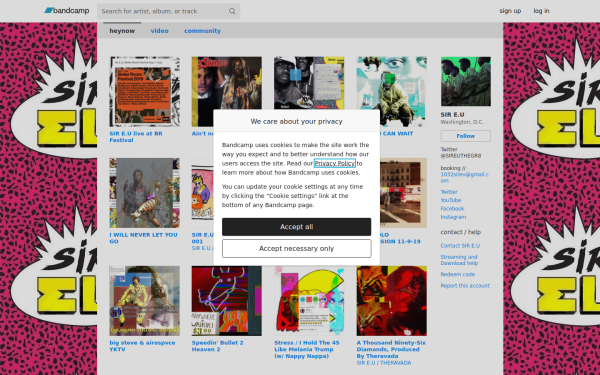The height and width of the screenshot is (375, 600).
Task: Open the I WILL NEVER LET YOU GO cover
Action: point(145,193)
